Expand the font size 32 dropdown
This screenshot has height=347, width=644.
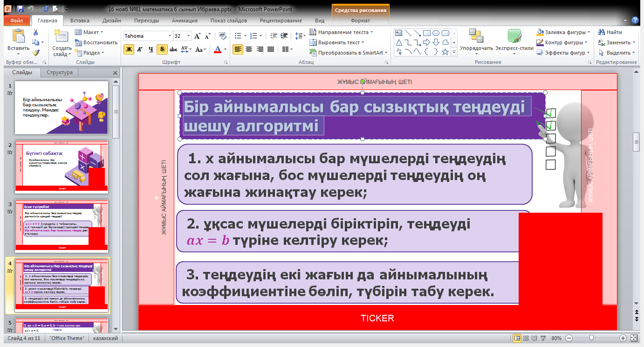click(188, 36)
